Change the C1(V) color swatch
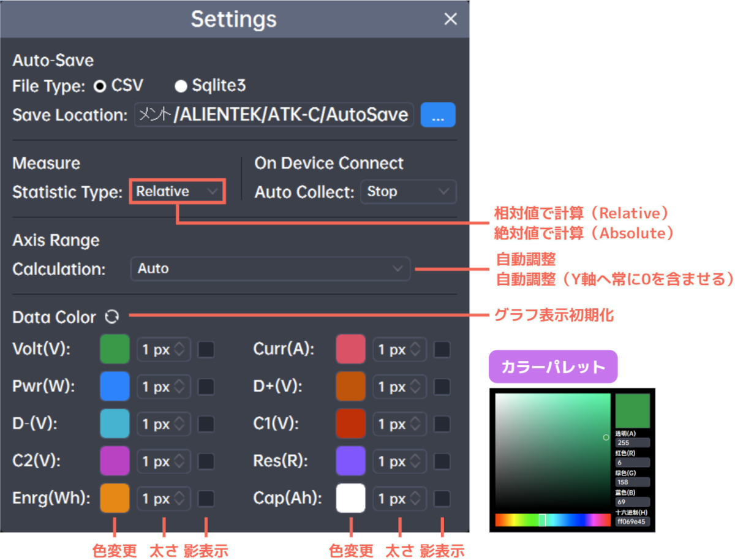 [351, 424]
